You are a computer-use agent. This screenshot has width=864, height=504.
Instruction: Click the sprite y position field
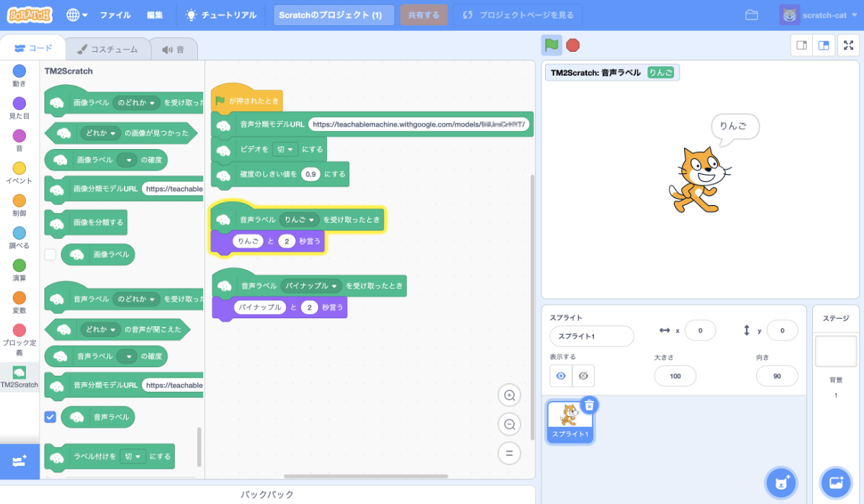[782, 330]
